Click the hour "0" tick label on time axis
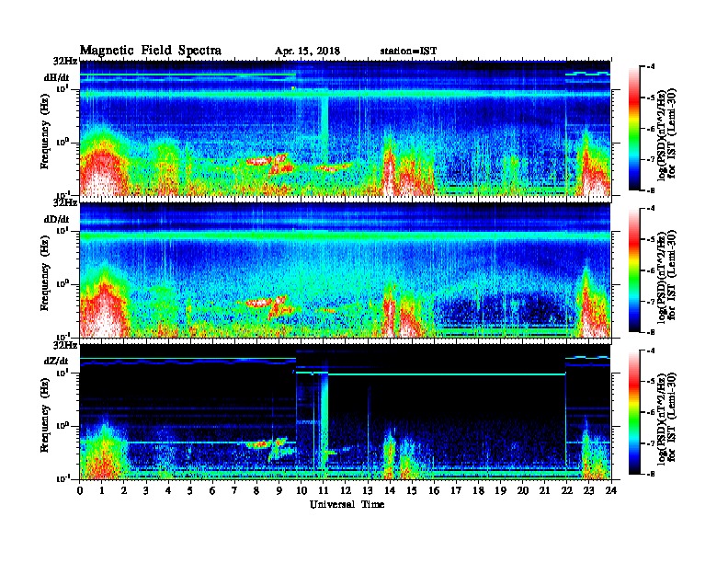The width and height of the screenshot is (728, 563). [80, 491]
